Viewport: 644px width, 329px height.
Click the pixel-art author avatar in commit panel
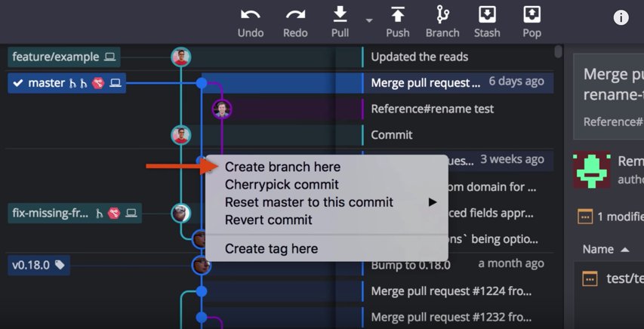(592, 171)
